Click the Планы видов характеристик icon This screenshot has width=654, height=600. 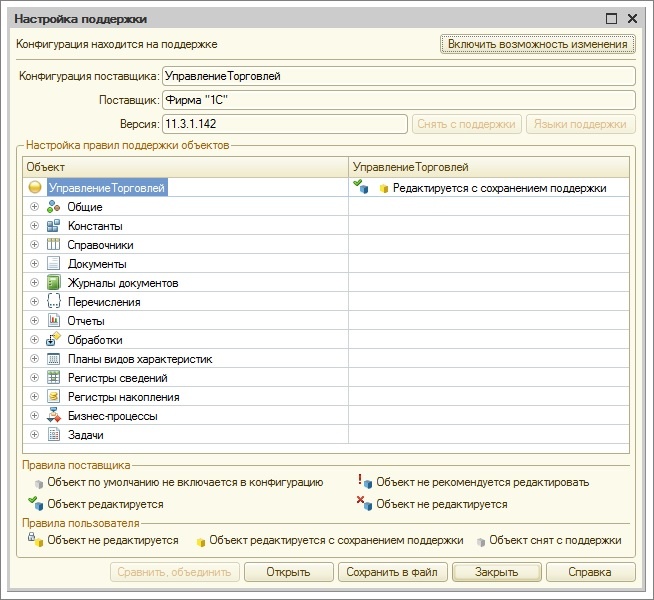pyautogui.click(x=53, y=359)
